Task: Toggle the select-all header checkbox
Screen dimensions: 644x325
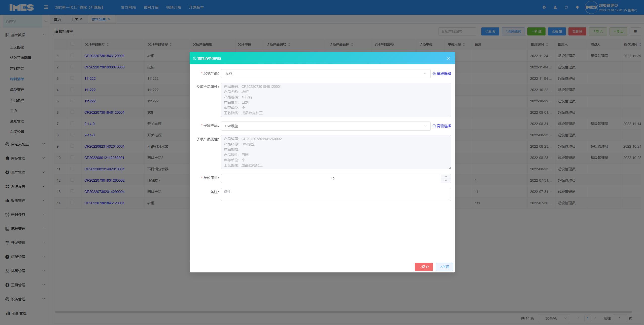Action: coord(72,44)
